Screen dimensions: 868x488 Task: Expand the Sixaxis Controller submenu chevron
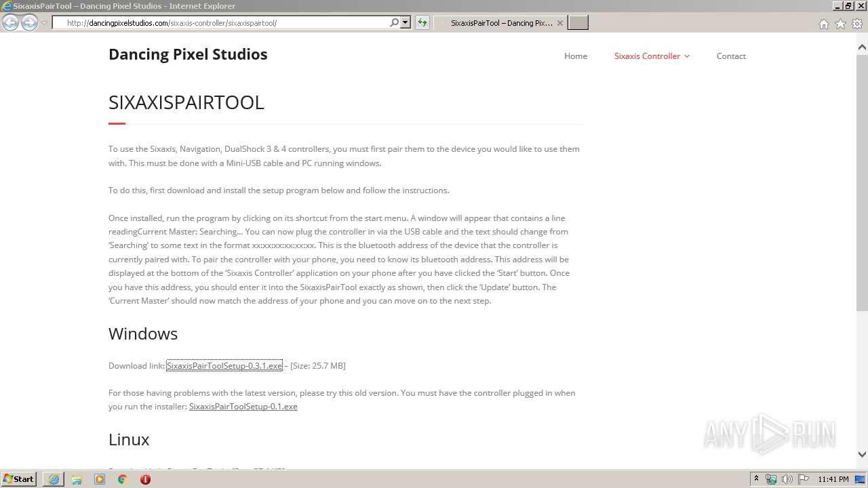point(687,56)
